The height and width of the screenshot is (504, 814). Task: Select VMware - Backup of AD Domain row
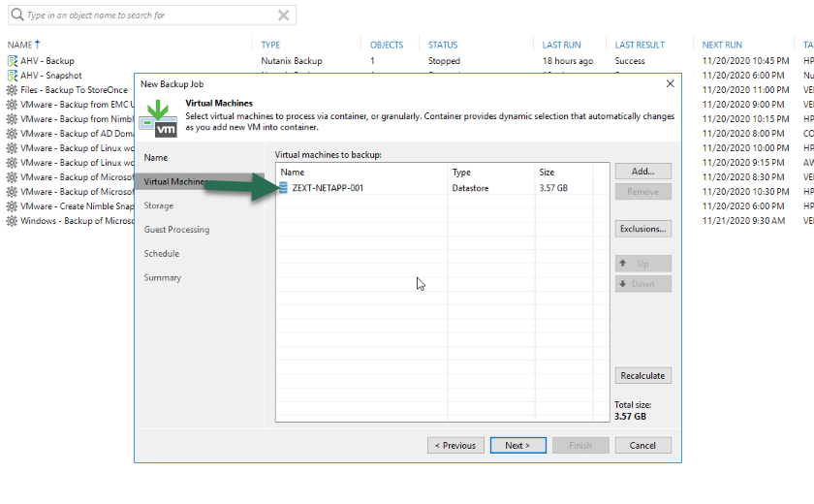77,134
